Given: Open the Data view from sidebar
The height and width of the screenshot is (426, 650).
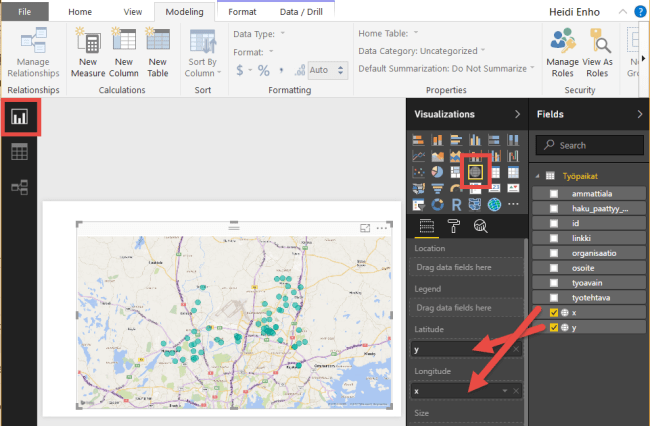Looking at the screenshot, I should [20, 152].
